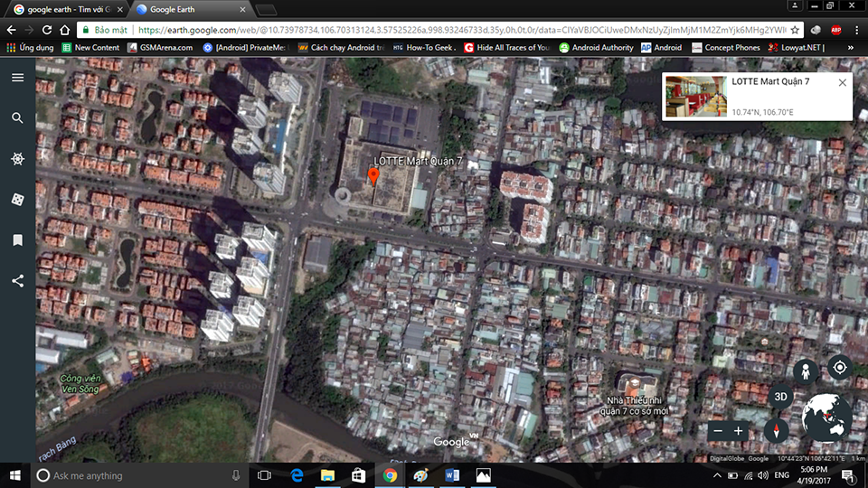Show hidden tray icons chevron
868x488 pixels.
pyautogui.click(x=717, y=475)
